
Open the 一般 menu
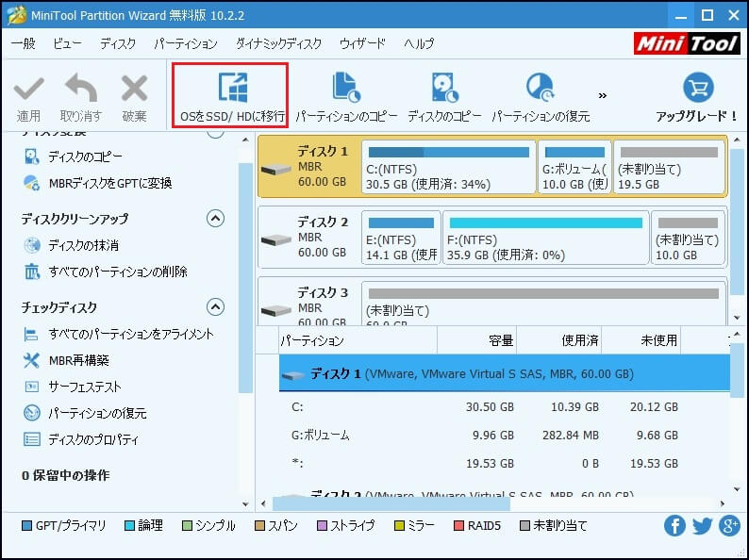tap(24, 44)
